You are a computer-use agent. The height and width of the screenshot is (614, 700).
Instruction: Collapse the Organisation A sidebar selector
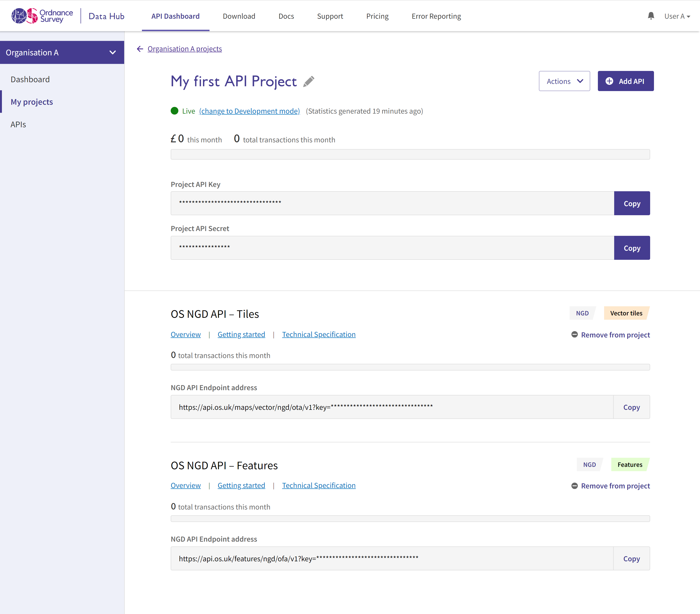coord(112,52)
